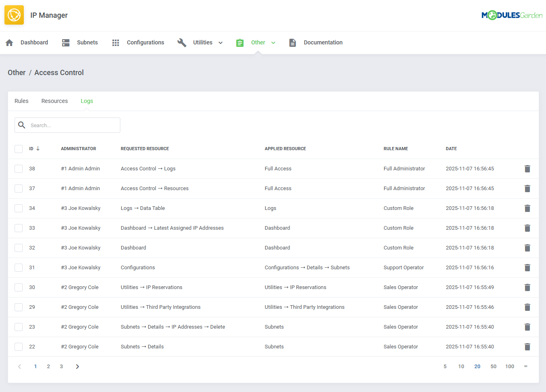Delete log entry 38 using its trash icon
Screen dimensions: 546x392
(527, 168)
